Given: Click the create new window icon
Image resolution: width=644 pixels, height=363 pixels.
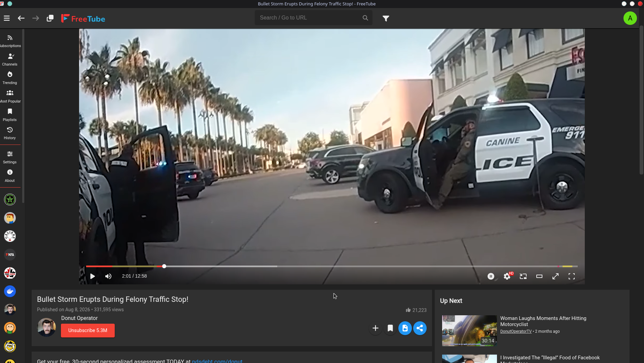Looking at the screenshot, I should tap(50, 18).
